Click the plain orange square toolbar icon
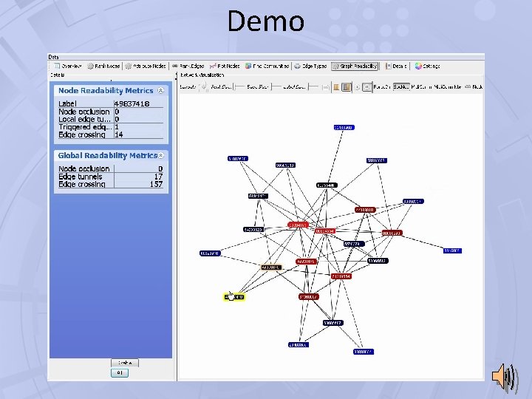This screenshot has height=399, width=532. [336, 87]
